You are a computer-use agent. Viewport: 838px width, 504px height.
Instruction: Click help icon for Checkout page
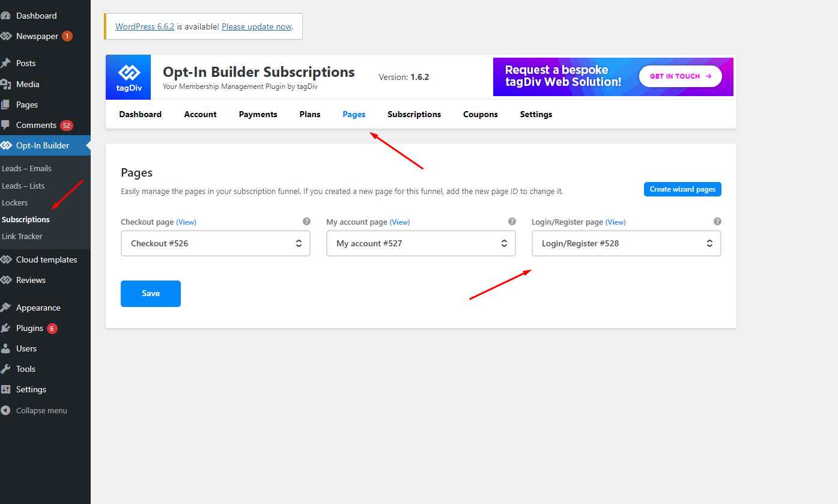coord(306,221)
